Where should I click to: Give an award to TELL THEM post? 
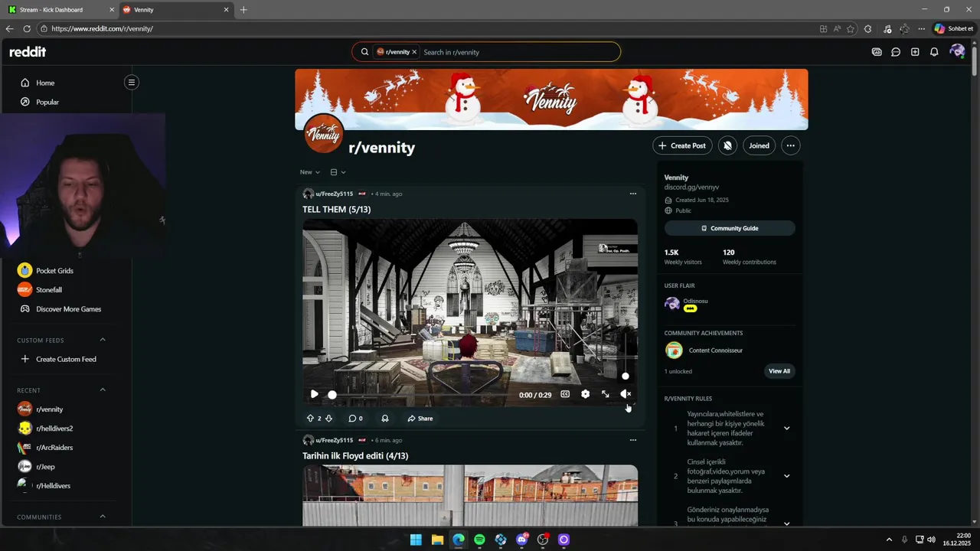coord(385,419)
